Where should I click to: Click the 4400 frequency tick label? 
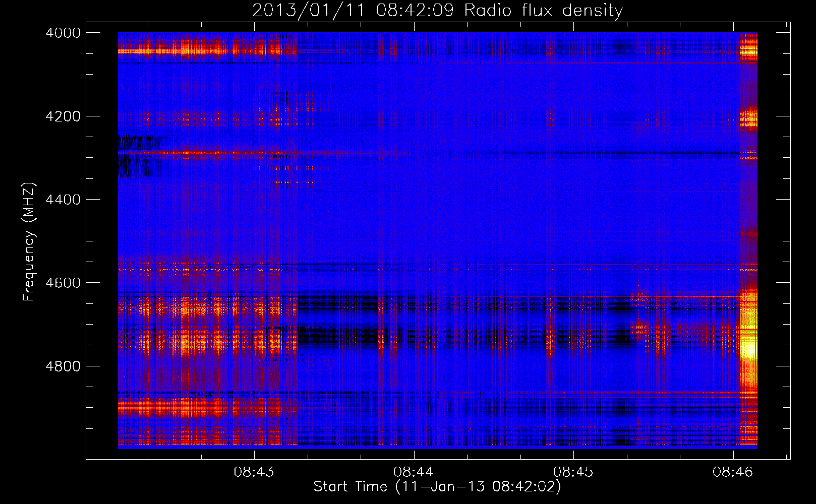(x=63, y=200)
